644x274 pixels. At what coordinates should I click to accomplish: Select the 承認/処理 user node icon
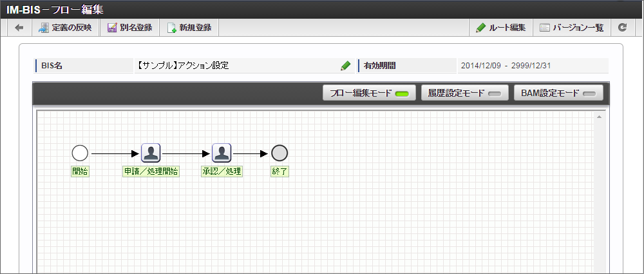[222, 153]
